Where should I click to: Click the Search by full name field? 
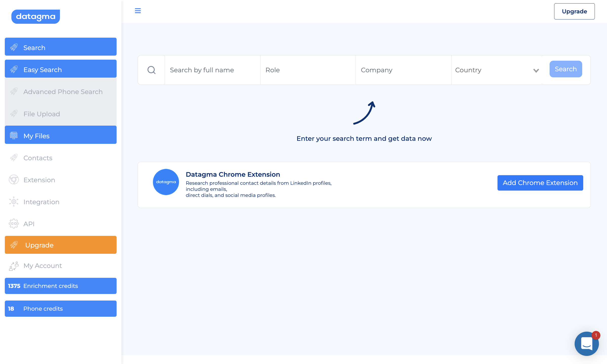[212, 70]
